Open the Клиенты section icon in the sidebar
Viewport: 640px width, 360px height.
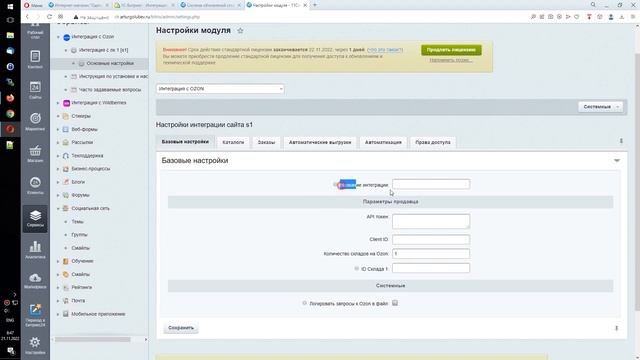coord(35,185)
